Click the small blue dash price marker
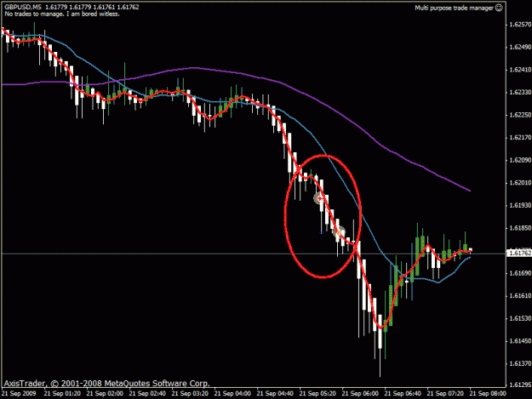 pos(321,232)
